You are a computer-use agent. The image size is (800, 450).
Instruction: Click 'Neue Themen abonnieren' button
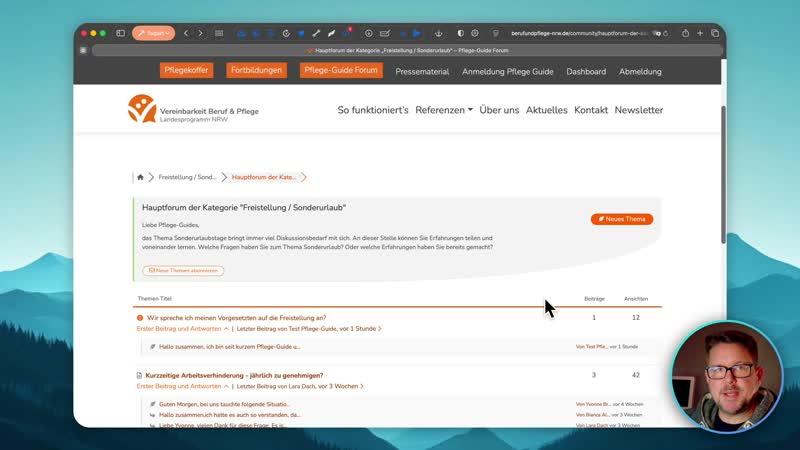(x=183, y=271)
